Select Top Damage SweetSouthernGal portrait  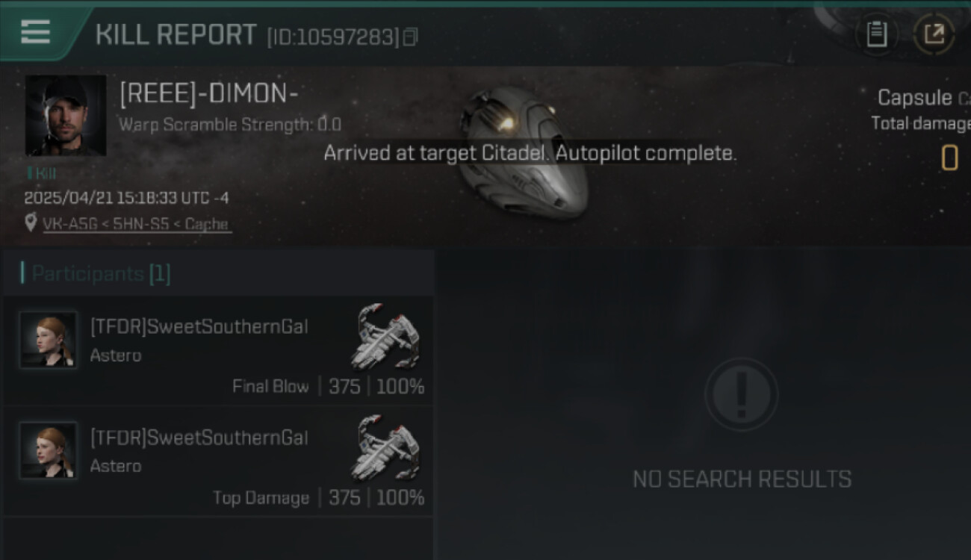click(x=48, y=451)
